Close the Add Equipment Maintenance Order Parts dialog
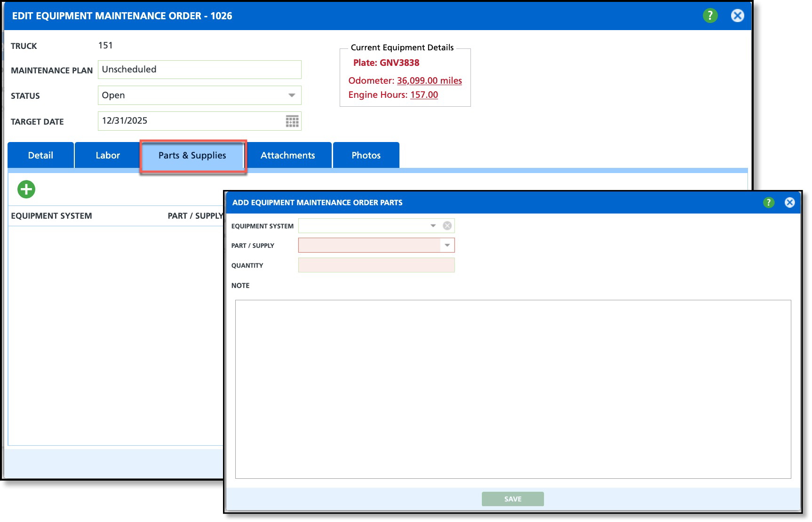812x522 pixels. coord(789,202)
